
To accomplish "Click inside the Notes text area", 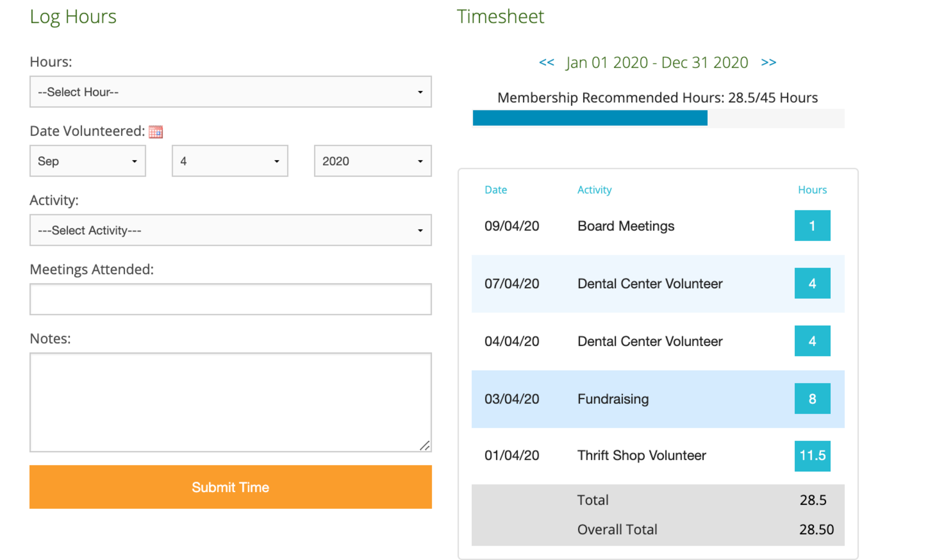I will [x=231, y=402].
